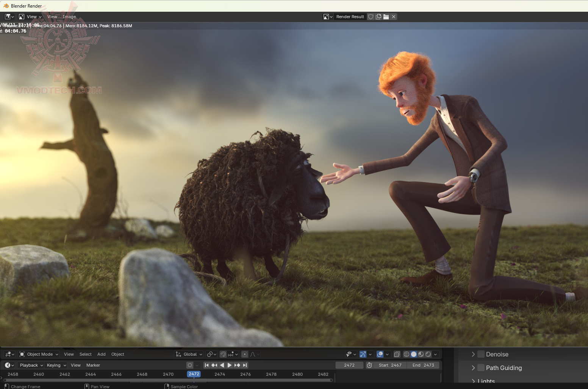Open the auto keyframing options dropdown
The width and height of the screenshot is (588, 389).
pyautogui.click(x=197, y=365)
